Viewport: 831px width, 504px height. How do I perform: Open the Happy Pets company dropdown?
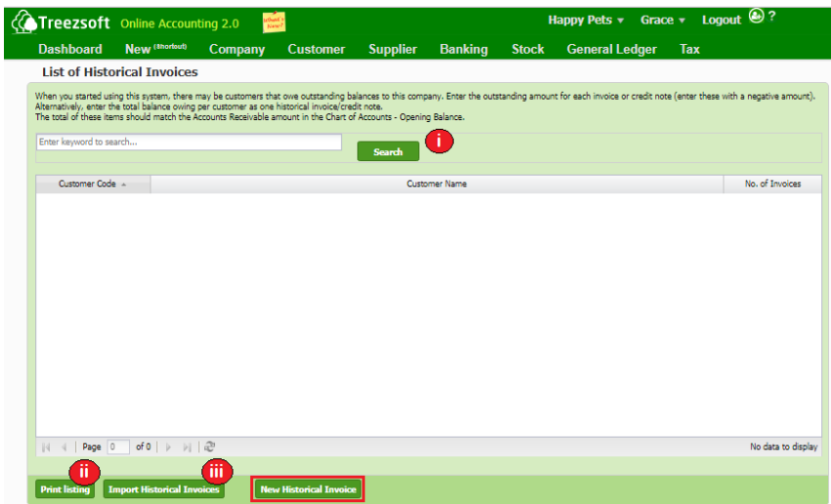coord(586,21)
